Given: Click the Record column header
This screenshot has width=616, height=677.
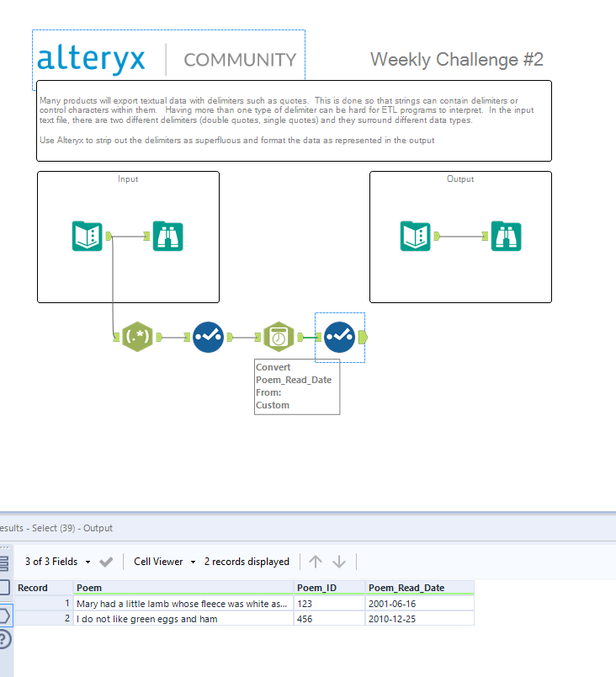Looking at the screenshot, I should click(44, 588).
